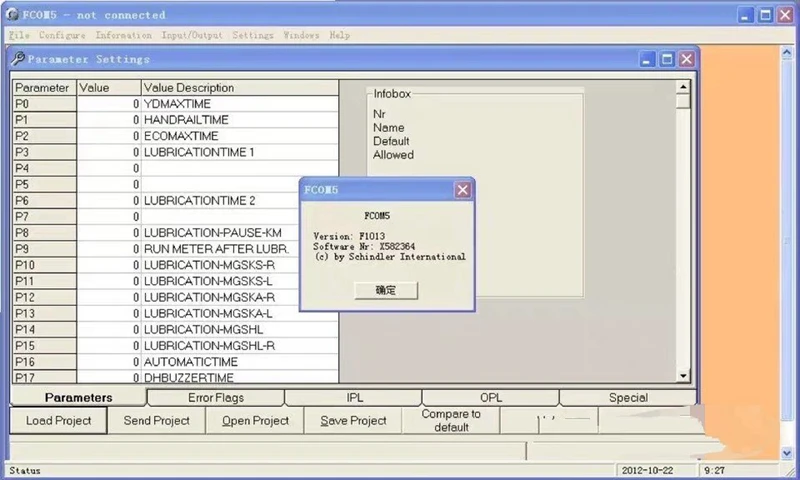Click the main window scroll up arrow
This screenshot has width=800, height=480.
coord(786,53)
